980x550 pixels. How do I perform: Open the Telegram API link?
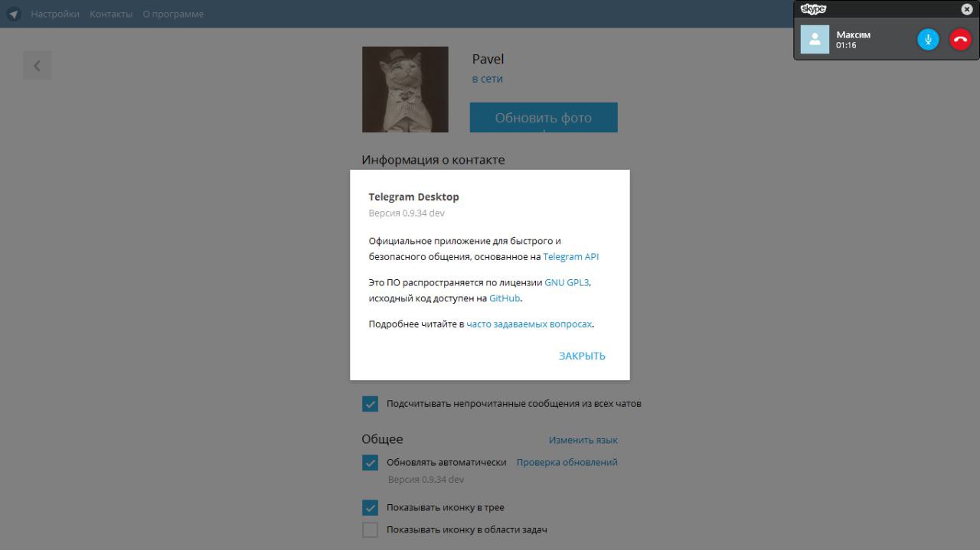571,257
